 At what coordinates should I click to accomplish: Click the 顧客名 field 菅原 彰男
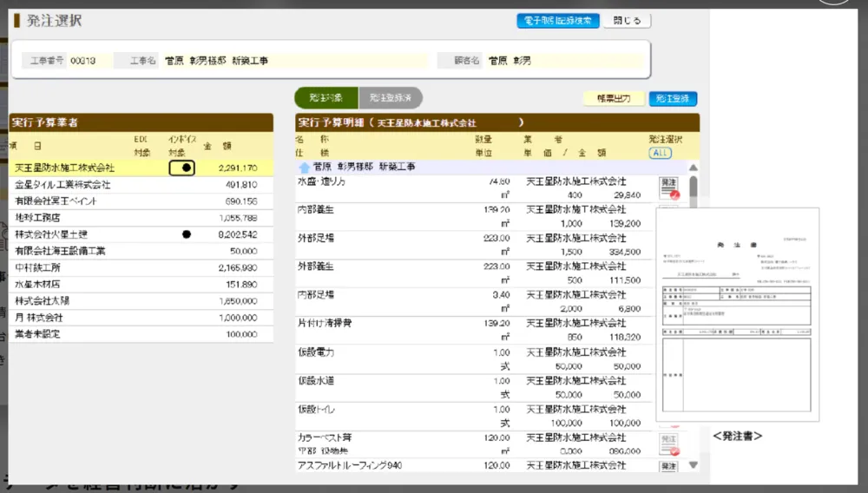pos(564,60)
